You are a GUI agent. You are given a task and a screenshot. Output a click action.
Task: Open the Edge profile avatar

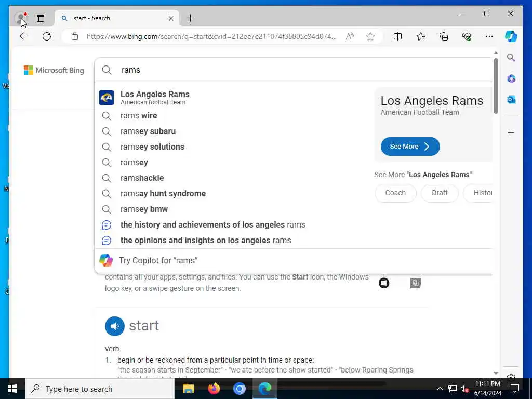click(20, 18)
